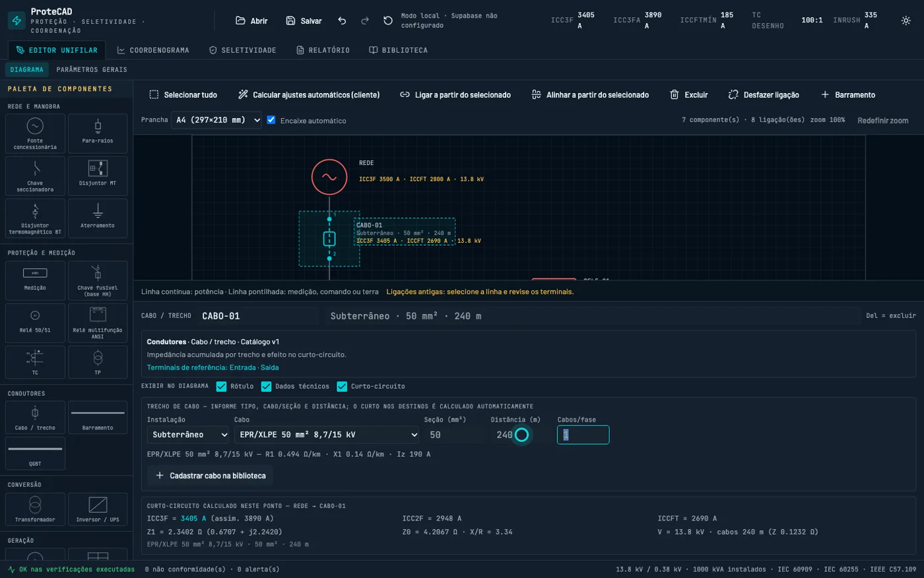This screenshot has height=578, width=924.
Task: Choose the Inversor / UPS component
Action: [x=98, y=509]
